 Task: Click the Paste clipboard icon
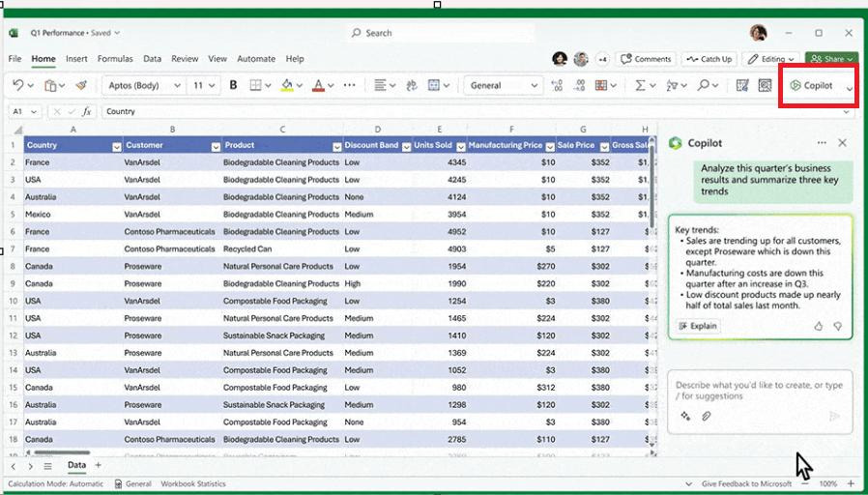[50, 85]
